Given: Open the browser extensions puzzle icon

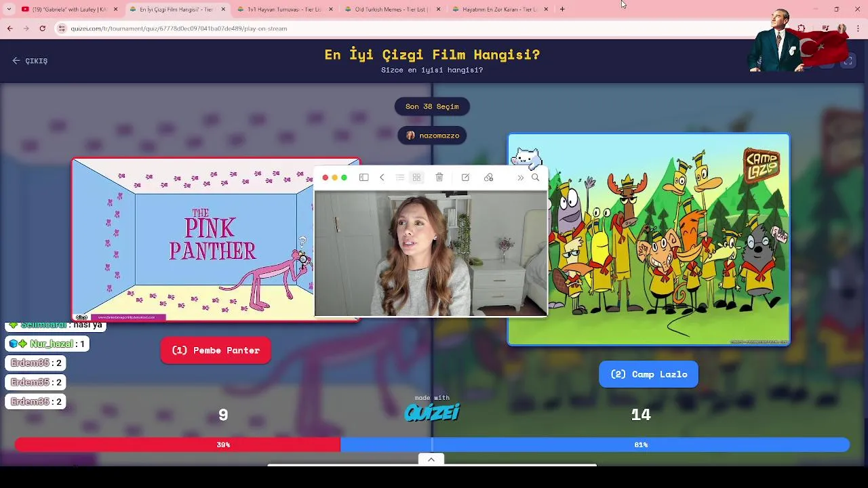Looking at the screenshot, I should pyautogui.click(x=801, y=28).
